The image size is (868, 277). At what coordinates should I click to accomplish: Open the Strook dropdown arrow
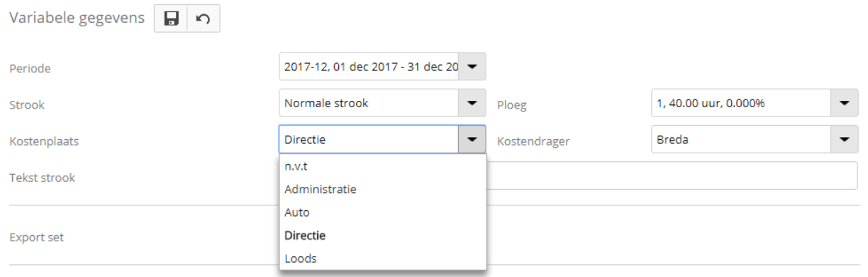coord(472,103)
